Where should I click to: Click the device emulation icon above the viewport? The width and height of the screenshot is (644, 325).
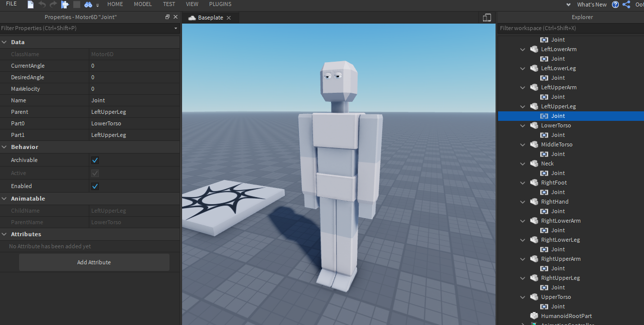[487, 17]
